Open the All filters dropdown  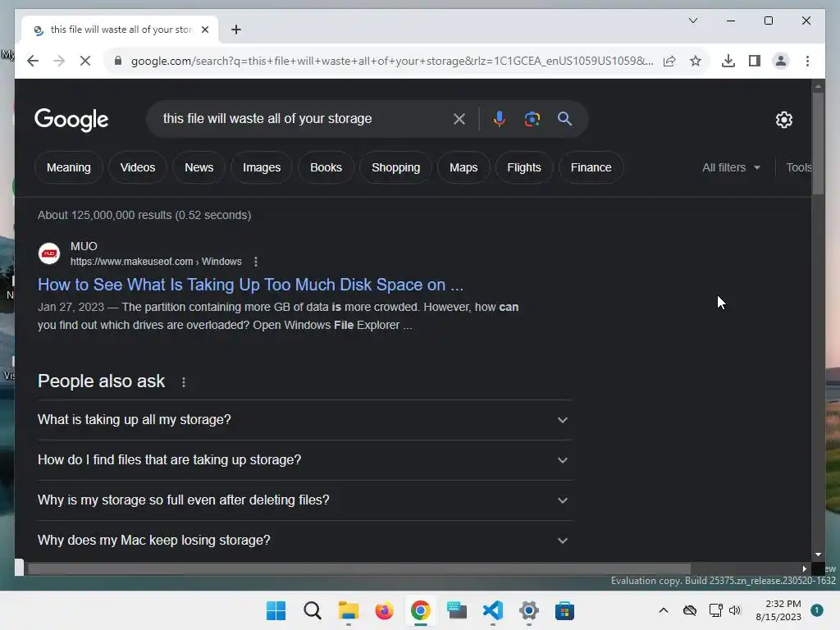pyautogui.click(x=731, y=167)
